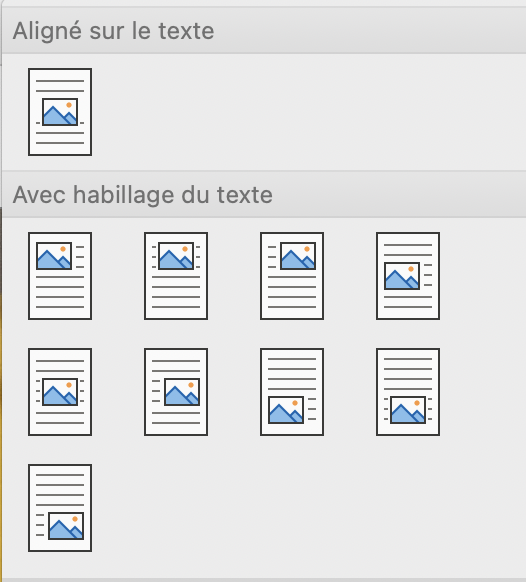
Task: Choose middle-left position with text wrapping
Action: click(x=408, y=276)
